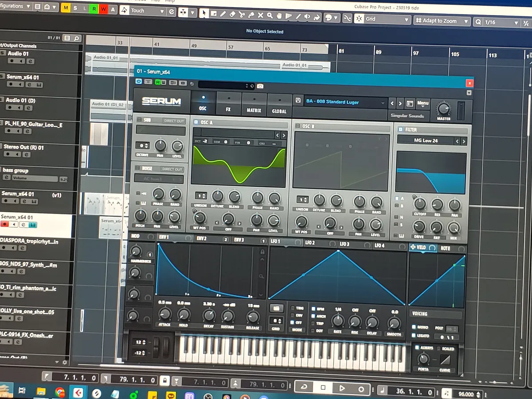Click the Stop button in the transport
532x399 pixels.
(323, 387)
